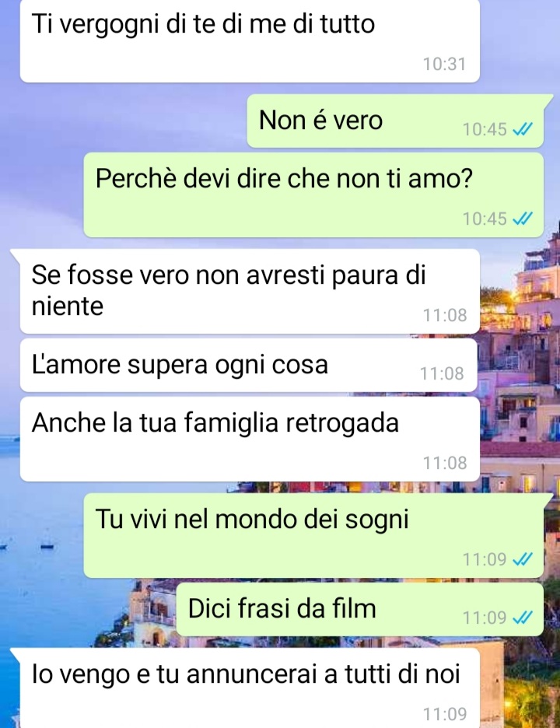
Task: Tap the 11:08 time on 'famiglia retrogada' message
Action: pyautogui.click(x=444, y=463)
